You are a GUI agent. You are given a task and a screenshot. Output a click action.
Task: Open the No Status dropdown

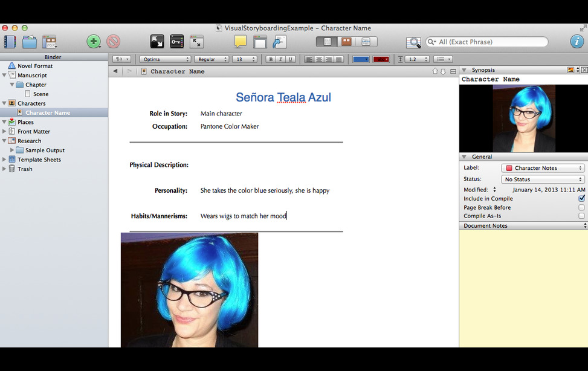543,179
